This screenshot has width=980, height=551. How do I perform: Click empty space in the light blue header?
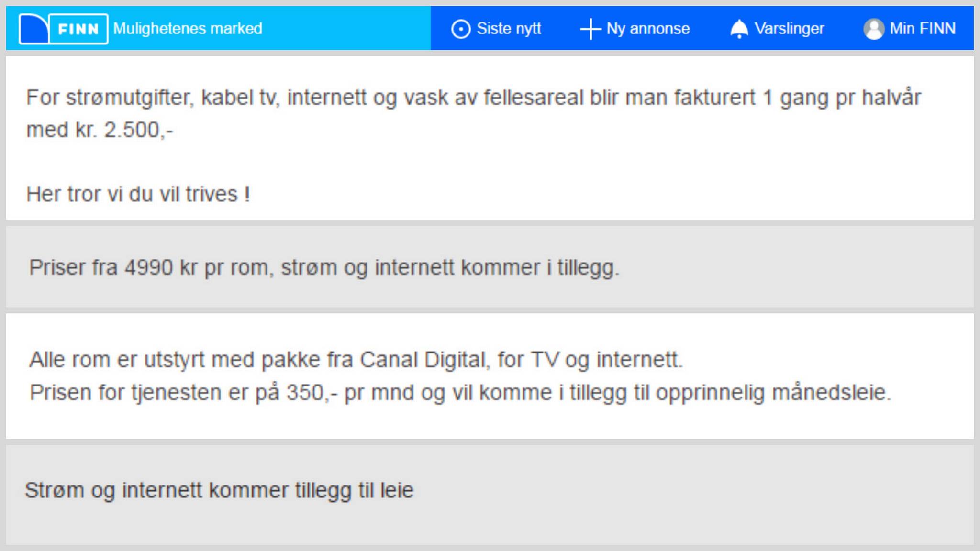point(345,29)
